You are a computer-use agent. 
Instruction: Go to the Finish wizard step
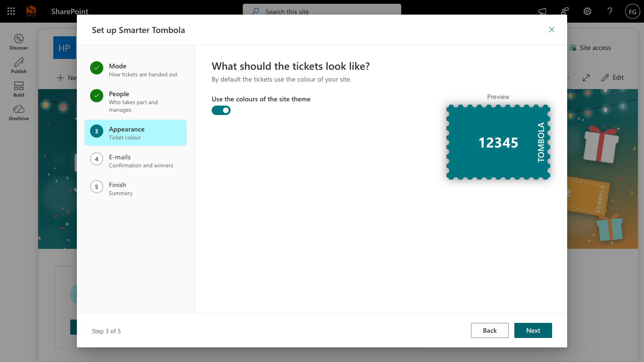(x=135, y=189)
